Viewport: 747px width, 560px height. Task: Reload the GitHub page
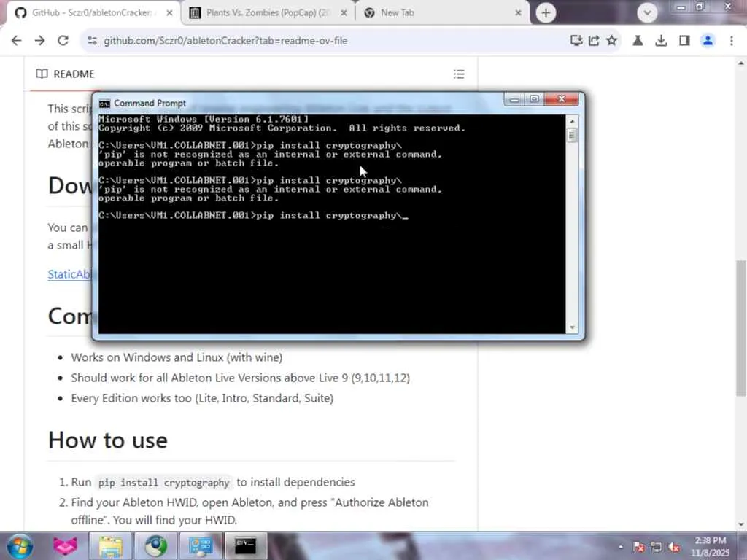pos(63,41)
